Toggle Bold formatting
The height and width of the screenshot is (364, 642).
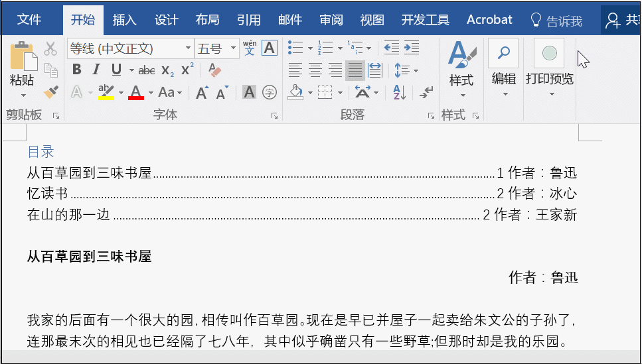(76, 70)
